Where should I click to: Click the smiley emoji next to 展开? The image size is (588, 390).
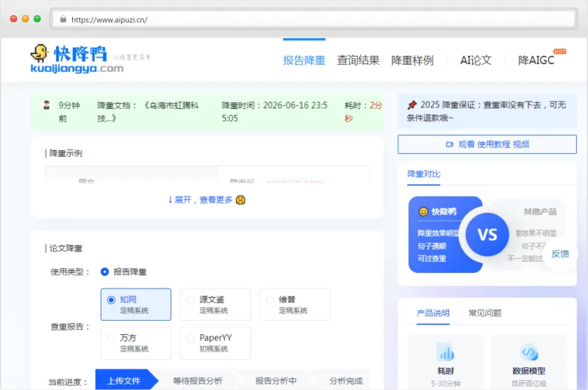(x=241, y=200)
